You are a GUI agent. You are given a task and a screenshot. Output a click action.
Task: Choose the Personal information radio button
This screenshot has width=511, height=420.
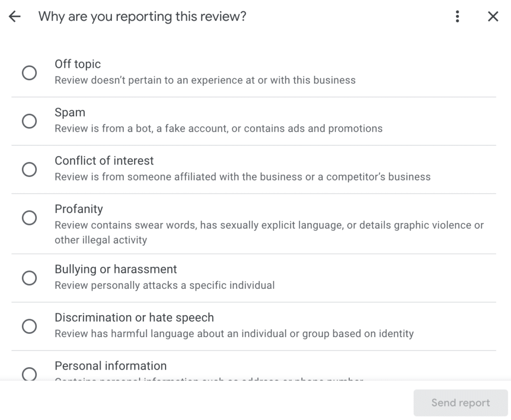coord(29,374)
